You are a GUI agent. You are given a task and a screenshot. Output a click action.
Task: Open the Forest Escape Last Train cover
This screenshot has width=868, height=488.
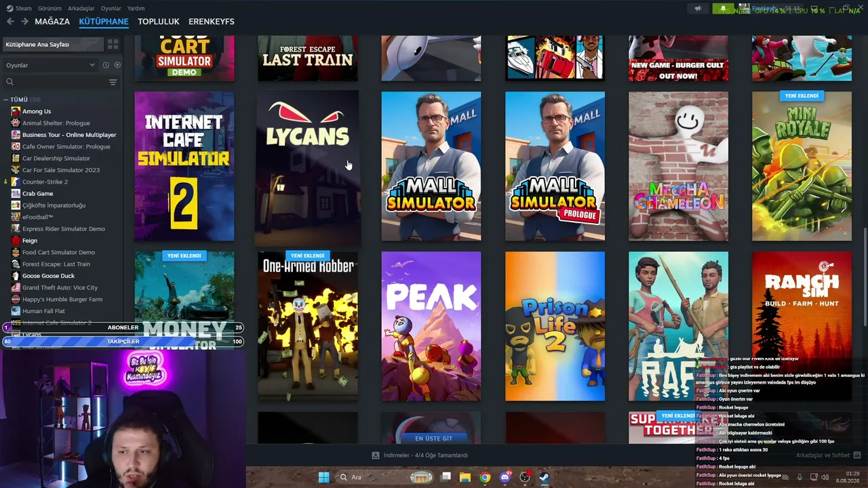[x=308, y=58]
